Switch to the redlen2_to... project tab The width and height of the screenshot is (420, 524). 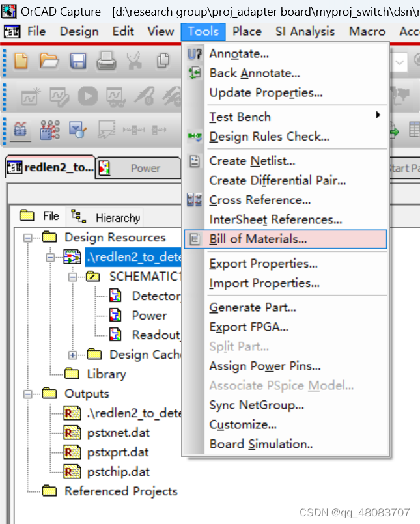(x=51, y=167)
